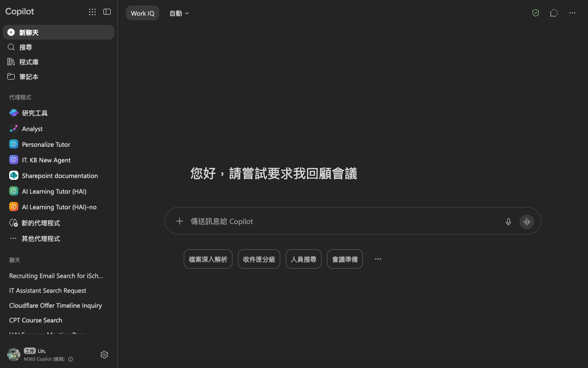
Task: Open 程式庫 in the sidebar
Action: point(58,62)
